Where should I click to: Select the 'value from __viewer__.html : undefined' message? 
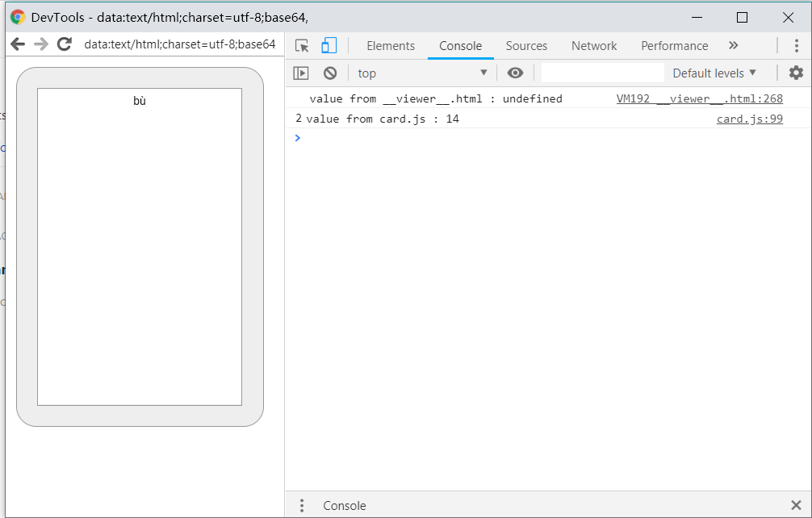coord(436,98)
